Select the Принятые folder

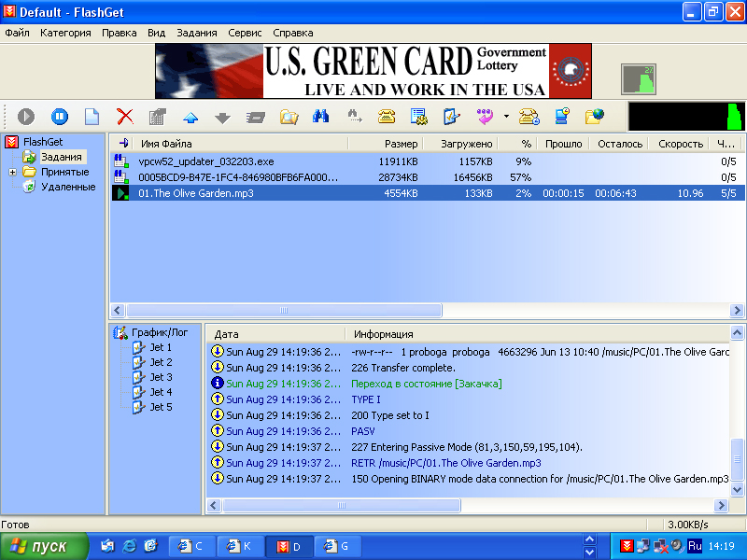[64, 172]
